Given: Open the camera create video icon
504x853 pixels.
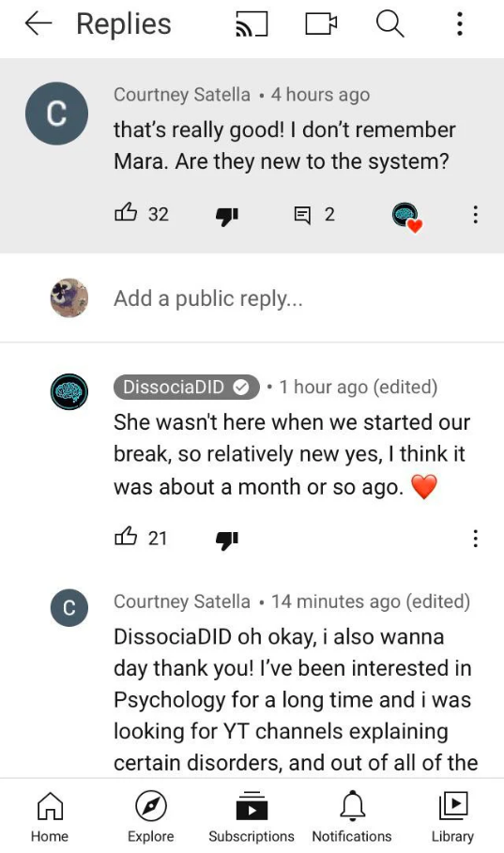Looking at the screenshot, I should coord(321,24).
